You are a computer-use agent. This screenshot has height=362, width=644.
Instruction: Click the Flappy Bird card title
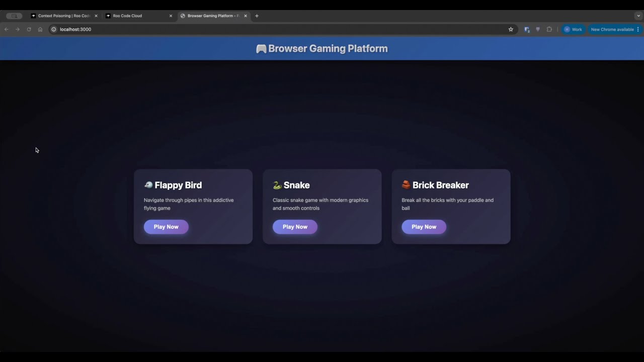click(x=178, y=185)
